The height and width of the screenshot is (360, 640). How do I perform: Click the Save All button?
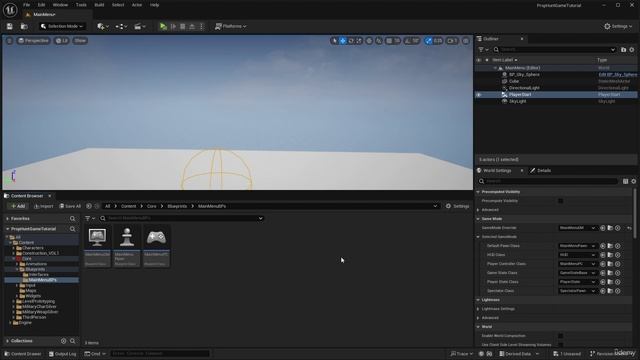[70, 207]
